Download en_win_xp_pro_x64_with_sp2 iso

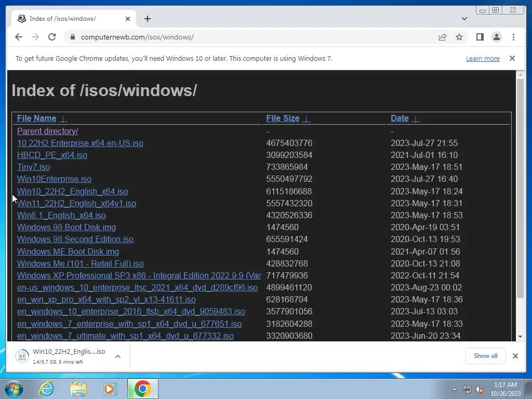pyautogui.click(x=107, y=300)
